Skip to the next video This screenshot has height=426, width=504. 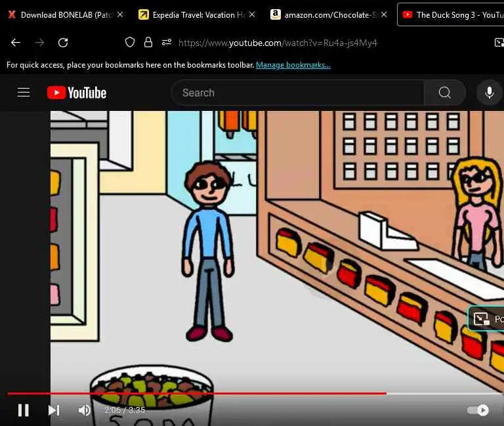(54, 410)
